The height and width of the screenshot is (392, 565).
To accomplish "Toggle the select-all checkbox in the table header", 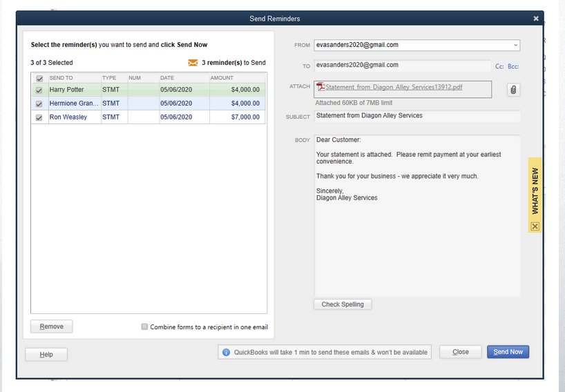I will (39, 79).
